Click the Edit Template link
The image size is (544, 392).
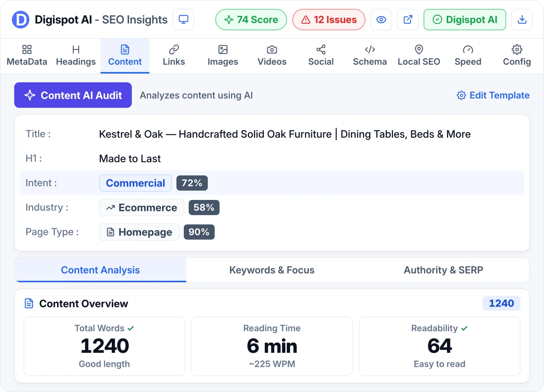(493, 95)
